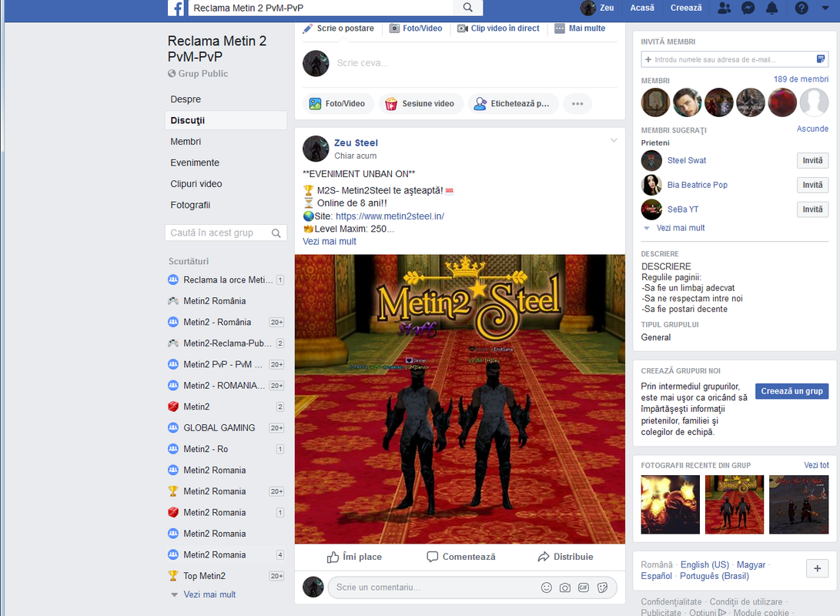
Task: Open the Mai multe composer tab
Action: click(x=580, y=28)
